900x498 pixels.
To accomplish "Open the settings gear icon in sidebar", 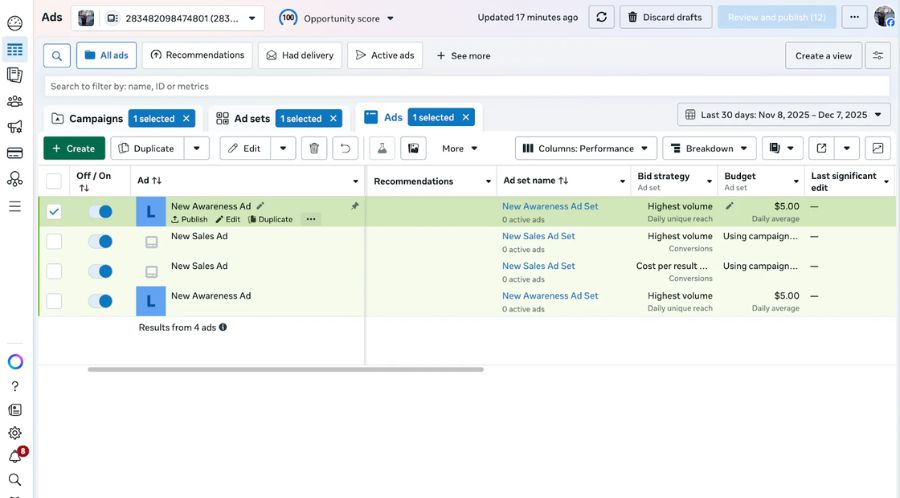I will point(15,433).
